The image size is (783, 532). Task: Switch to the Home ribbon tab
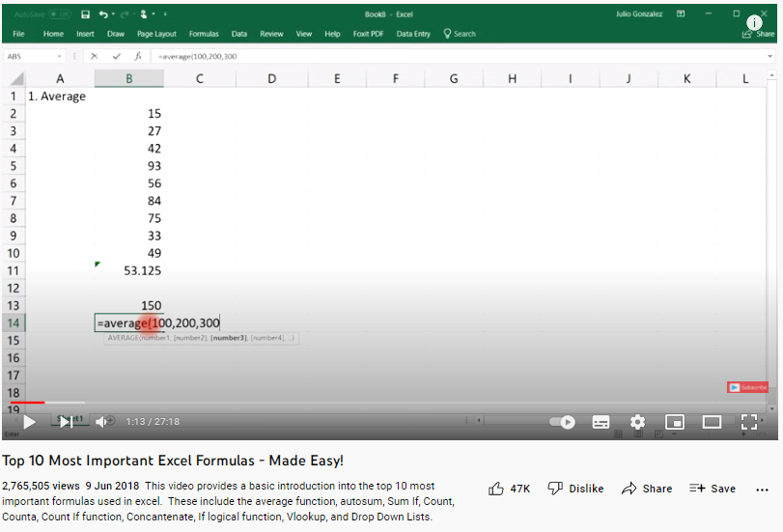pyautogui.click(x=53, y=34)
